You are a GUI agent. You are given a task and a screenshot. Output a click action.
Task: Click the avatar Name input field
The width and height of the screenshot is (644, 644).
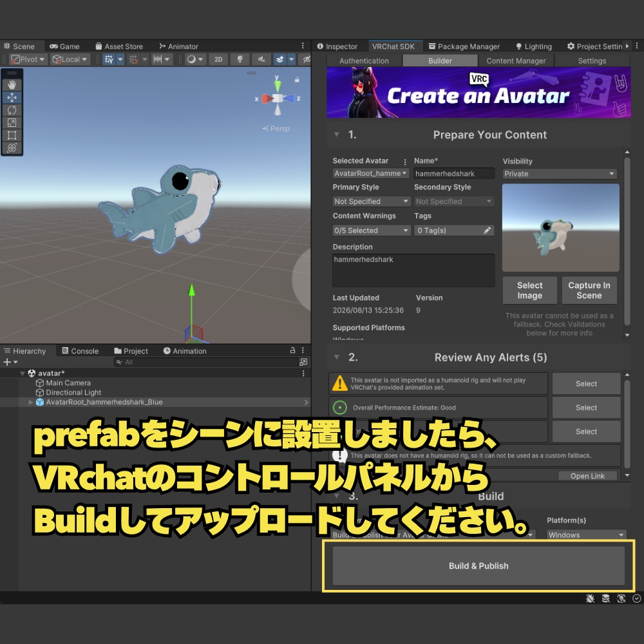(x=454, y=173)
